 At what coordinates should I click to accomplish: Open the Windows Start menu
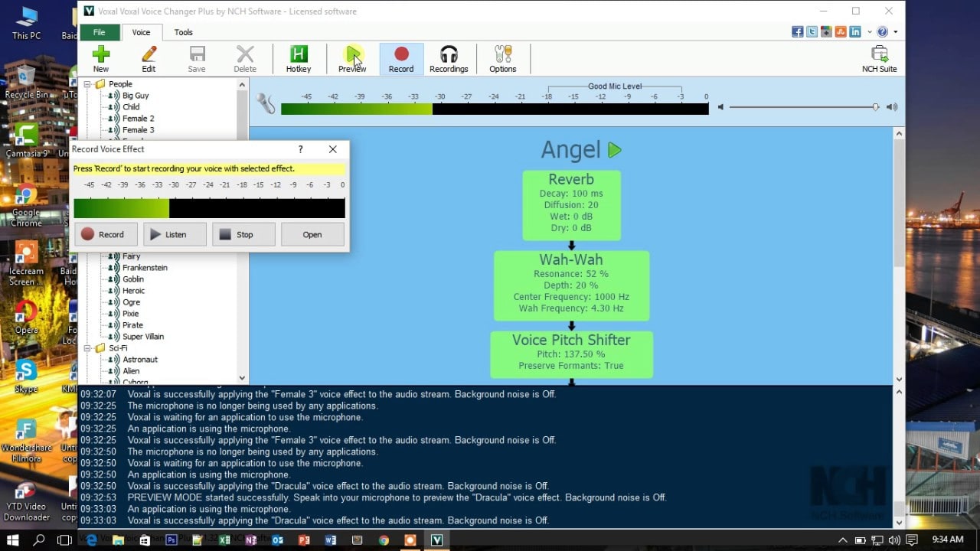click(12, 540)
